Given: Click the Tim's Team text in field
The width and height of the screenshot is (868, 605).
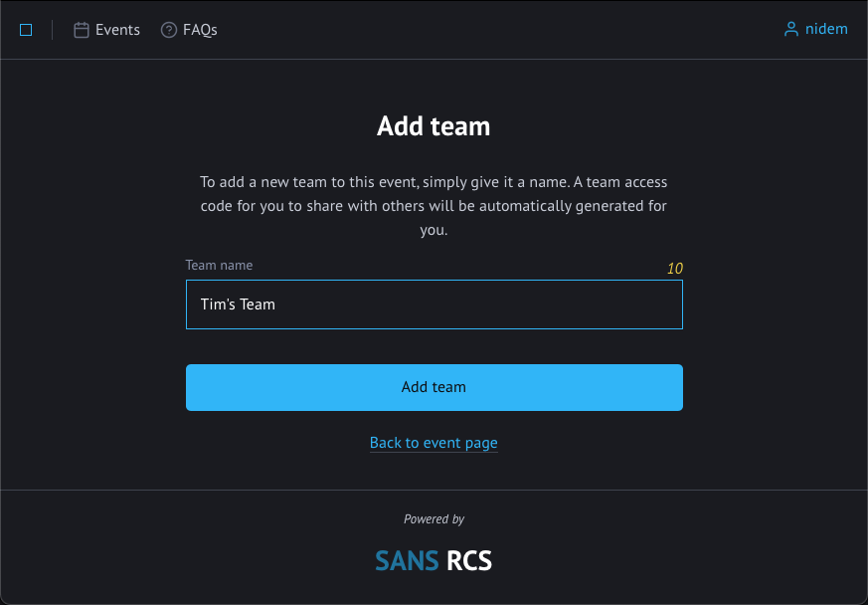Looking at the screenshot, I should (x=238, y=304).
